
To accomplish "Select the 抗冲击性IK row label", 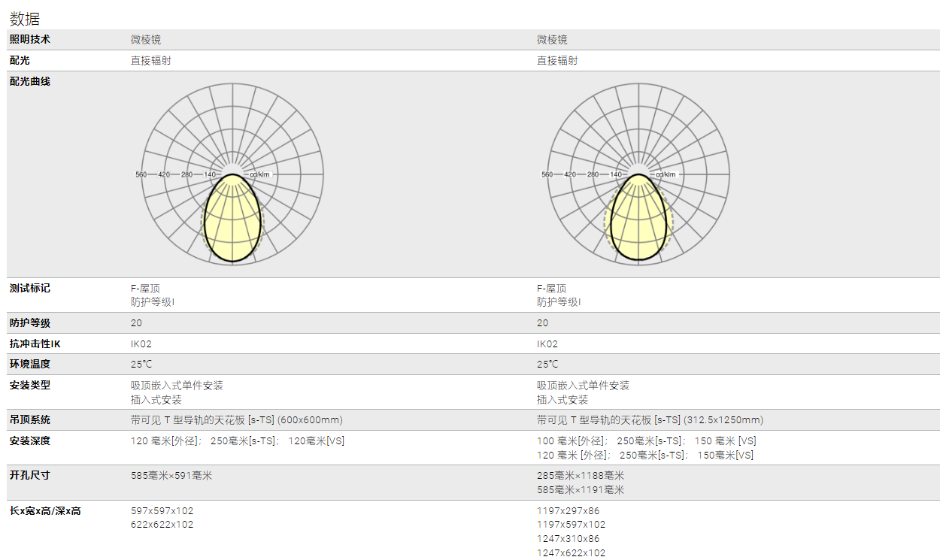I will [35, 344].
